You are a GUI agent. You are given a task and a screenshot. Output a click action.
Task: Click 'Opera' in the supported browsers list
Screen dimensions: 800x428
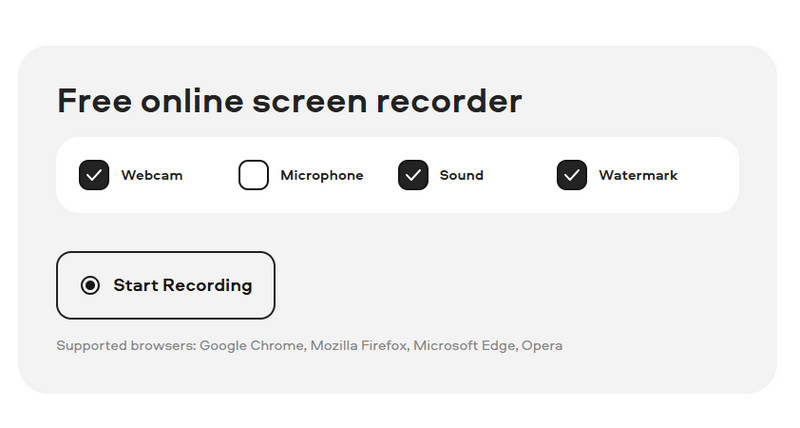pos(542,346)
